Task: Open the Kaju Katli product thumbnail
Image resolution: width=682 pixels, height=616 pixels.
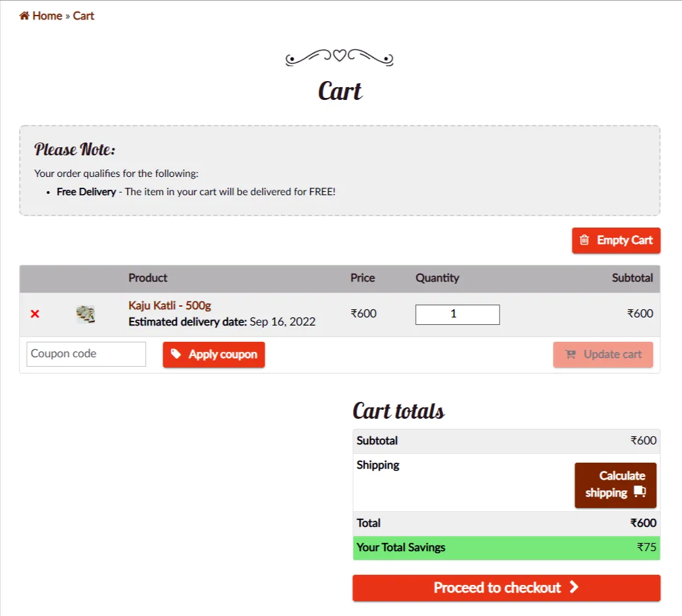Action: [x=85, y=314]
